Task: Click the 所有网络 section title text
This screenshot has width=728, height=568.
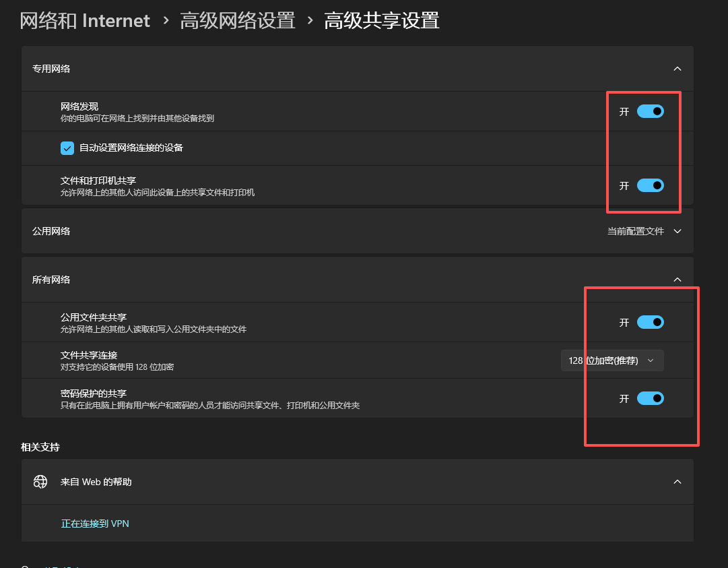Action: coord(51,280)
